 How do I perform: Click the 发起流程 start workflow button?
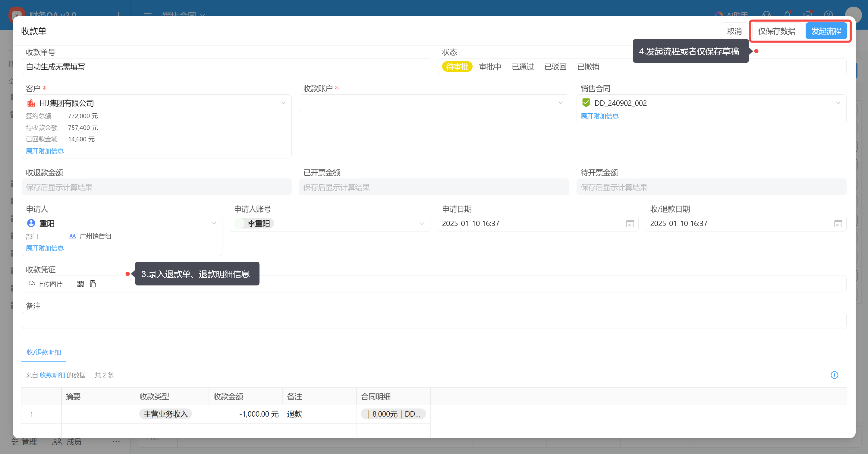pos(826,31)
